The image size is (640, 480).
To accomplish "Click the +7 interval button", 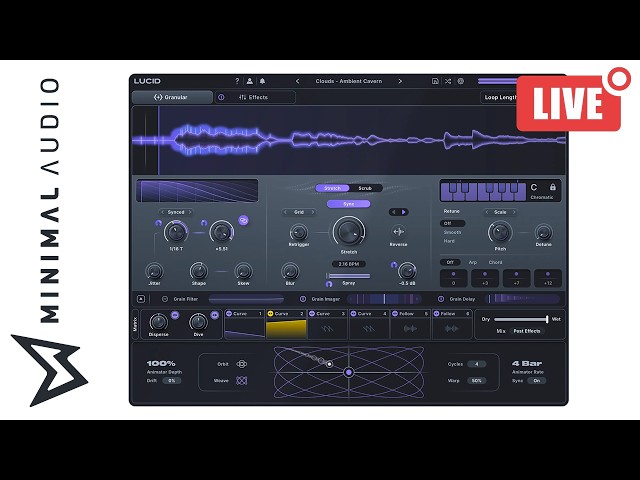I will [516, 278].
